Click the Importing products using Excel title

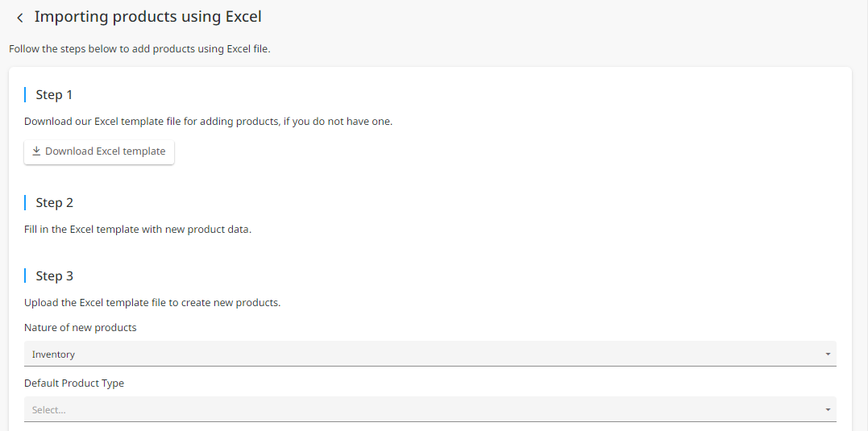[x=147, y=17]
